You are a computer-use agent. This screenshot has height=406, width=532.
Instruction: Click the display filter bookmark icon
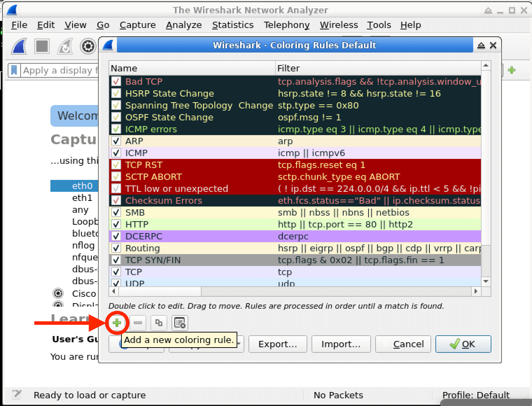click(14, 70)
